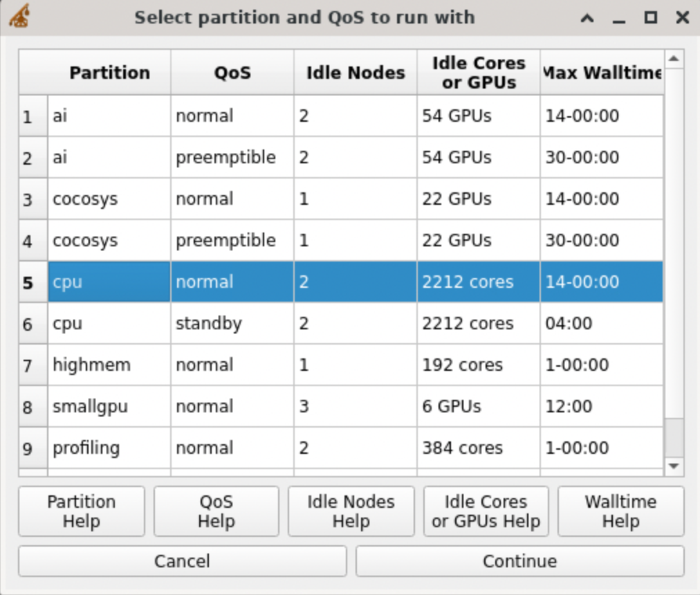Viewport: 700px width, 595px height.
Task: Open Idle Cores or GPUs Help
Action: click(486, 511)
